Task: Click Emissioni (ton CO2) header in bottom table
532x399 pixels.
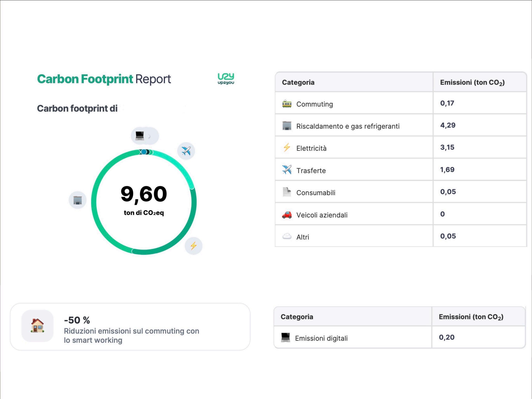Action: click(x=471, y=317)
